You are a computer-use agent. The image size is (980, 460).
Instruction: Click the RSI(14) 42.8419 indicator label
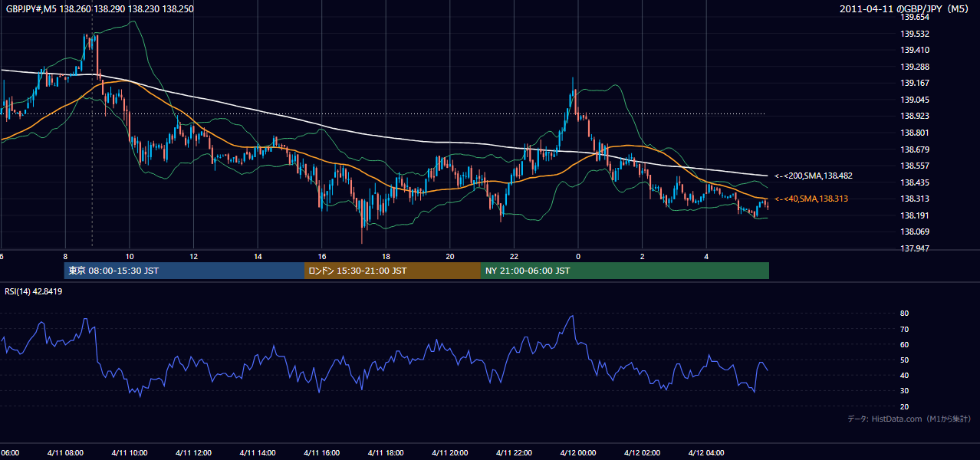tap(34, 291)
